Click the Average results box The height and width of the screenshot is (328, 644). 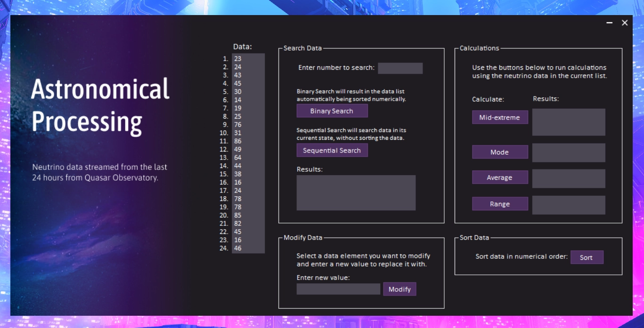pyautogui.click(x=569, y=179)
